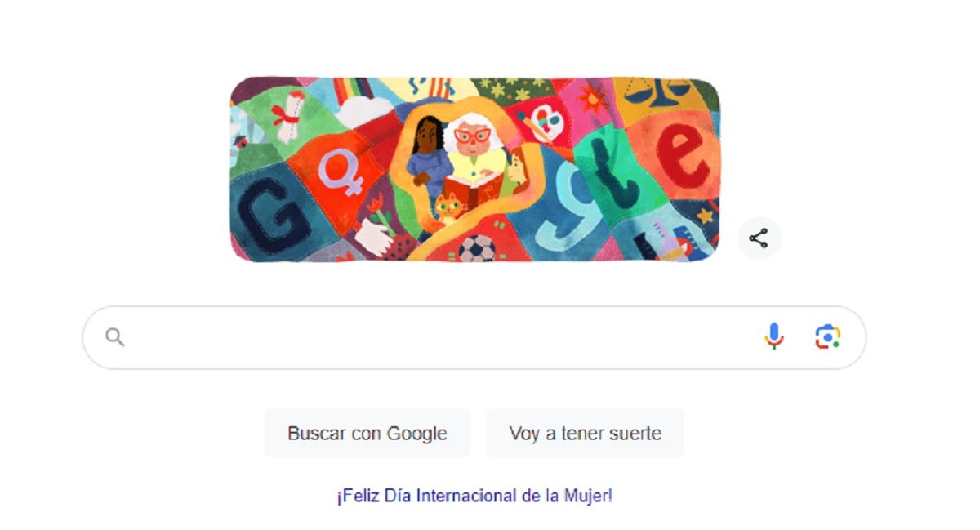
Task: Click the share icon beside the doodle
Action: click(759, 238)
